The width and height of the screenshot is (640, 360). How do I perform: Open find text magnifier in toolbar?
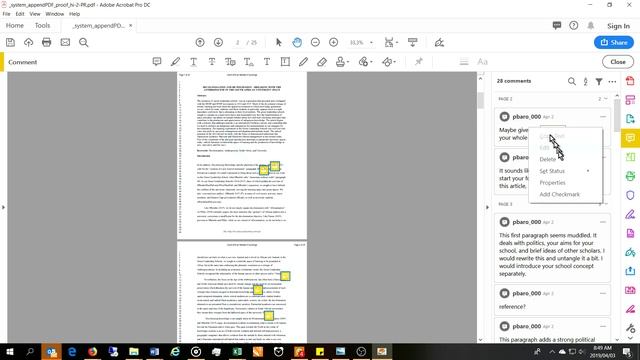[84, 42]
